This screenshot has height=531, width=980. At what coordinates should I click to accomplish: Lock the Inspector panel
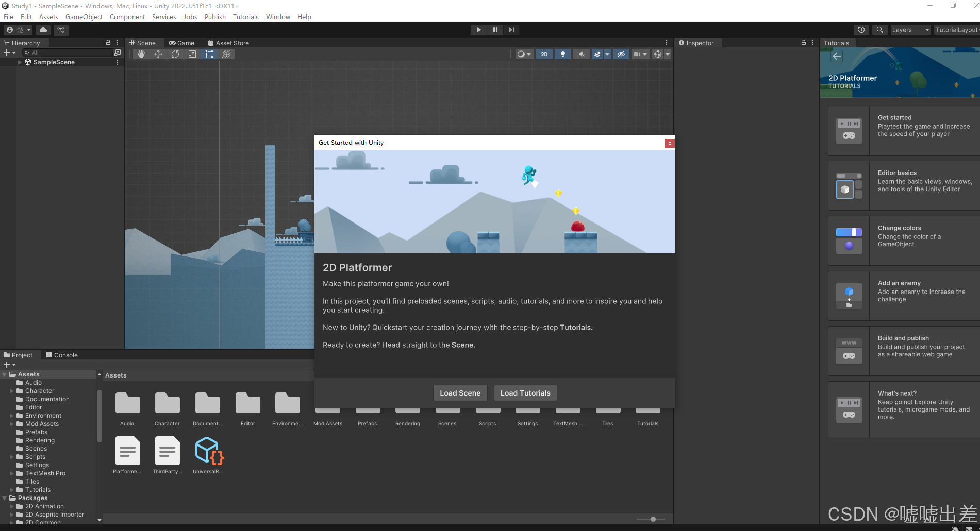[803, 43]
